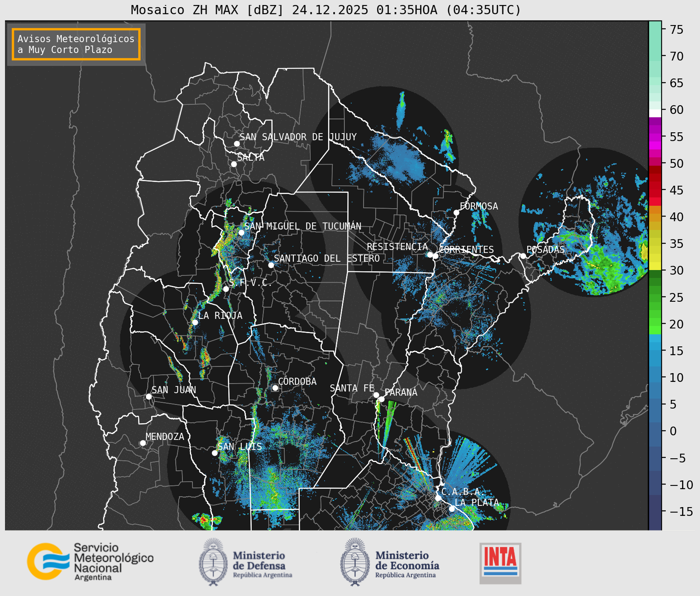Viewport: 700px width, 596px height.
Task: Click the 'FORMOSA' map label
Action: pos(479,206)
